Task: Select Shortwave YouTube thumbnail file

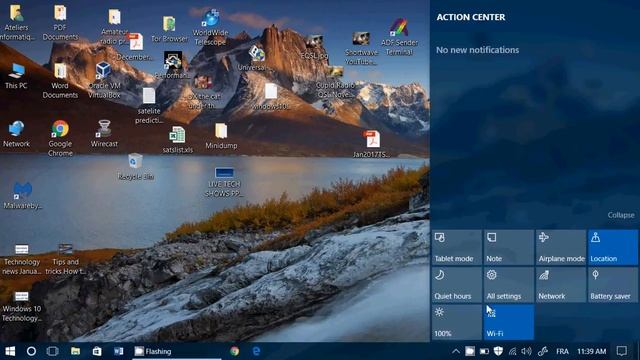Action: coord(361,48)
